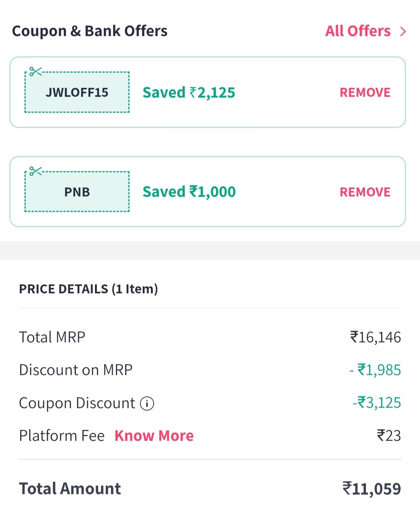Screen dimensions: 420x511
Task: Tap the Total MRP value ₹16,146
Action: [x=375, y=337]
